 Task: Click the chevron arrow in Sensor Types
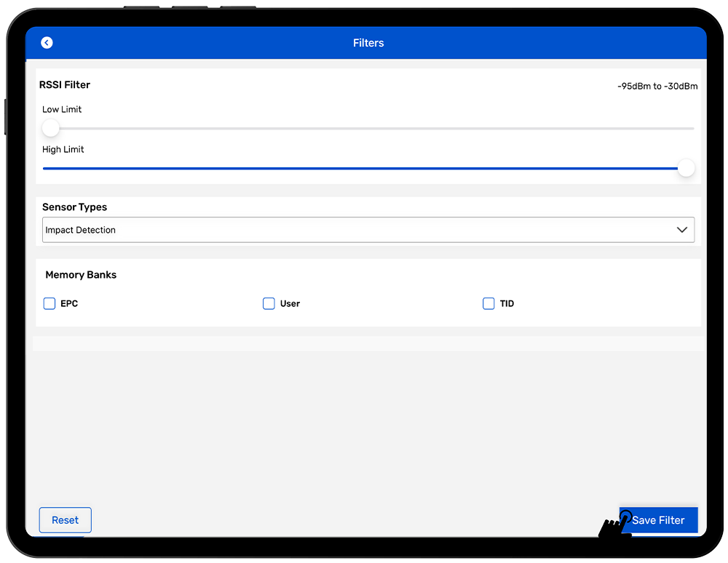click(x=681, y=230)
